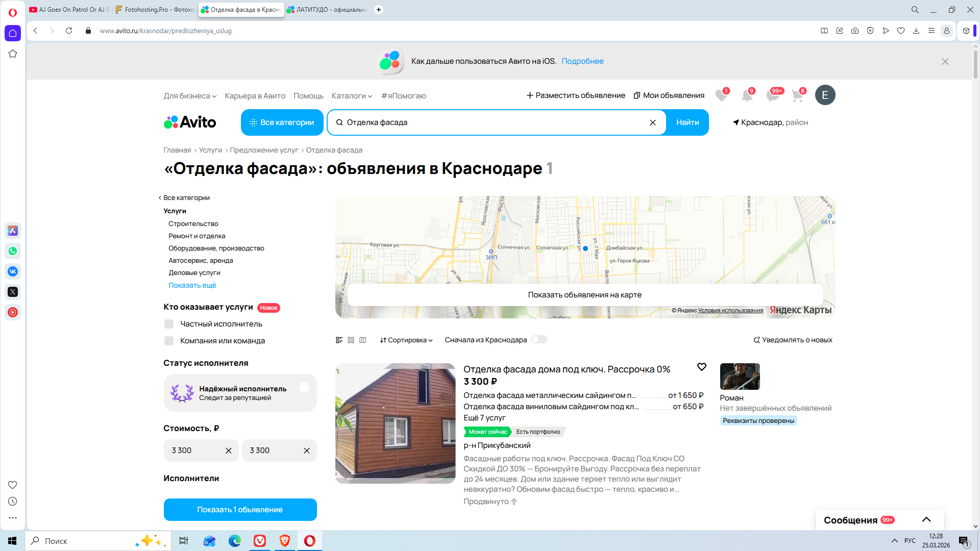
Task: Open WhatsApp in Opera sidebar
Action: 13,251
